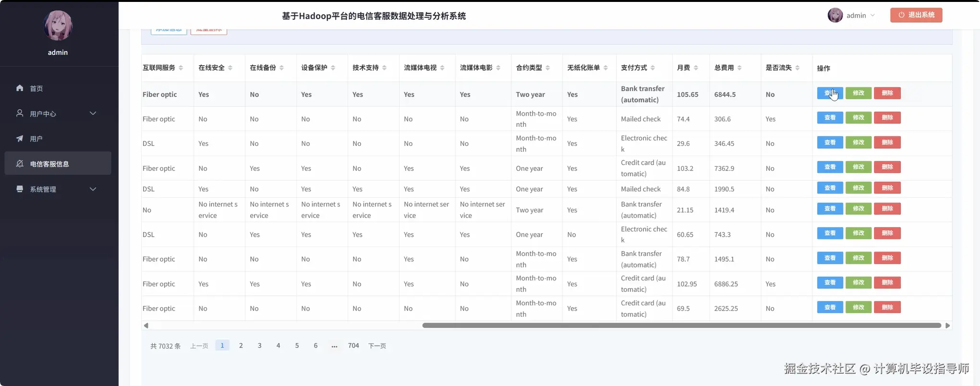Click 删除 for the 2625.25 row

887,307
